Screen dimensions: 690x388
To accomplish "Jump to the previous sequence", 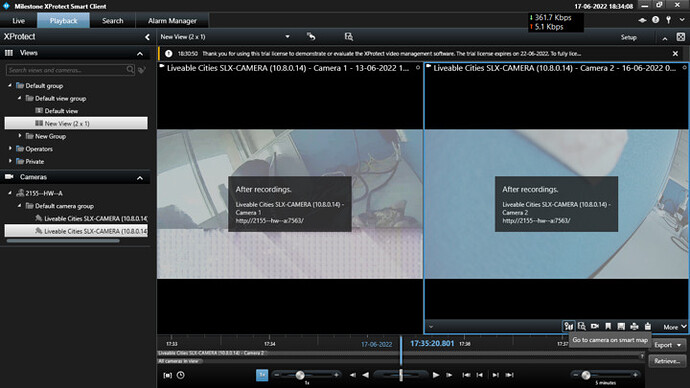I will click(x=480, y=375).
